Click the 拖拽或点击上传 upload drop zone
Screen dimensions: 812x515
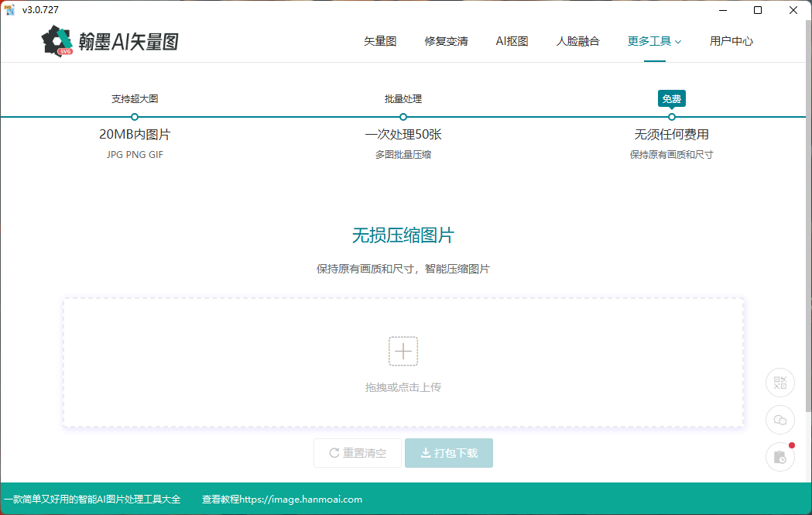click(x=403, y=387)
